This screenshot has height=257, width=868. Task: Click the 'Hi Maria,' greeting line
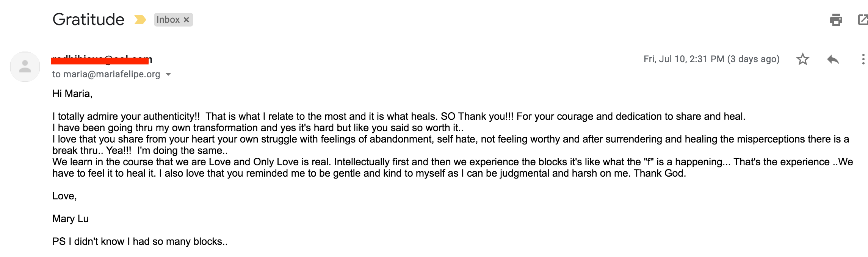coord(72,94)
